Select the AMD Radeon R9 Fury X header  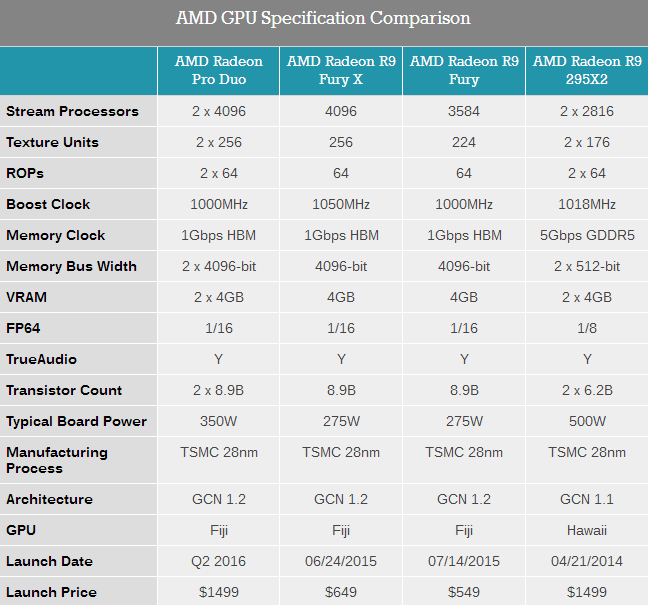click(x=341, y=70)
